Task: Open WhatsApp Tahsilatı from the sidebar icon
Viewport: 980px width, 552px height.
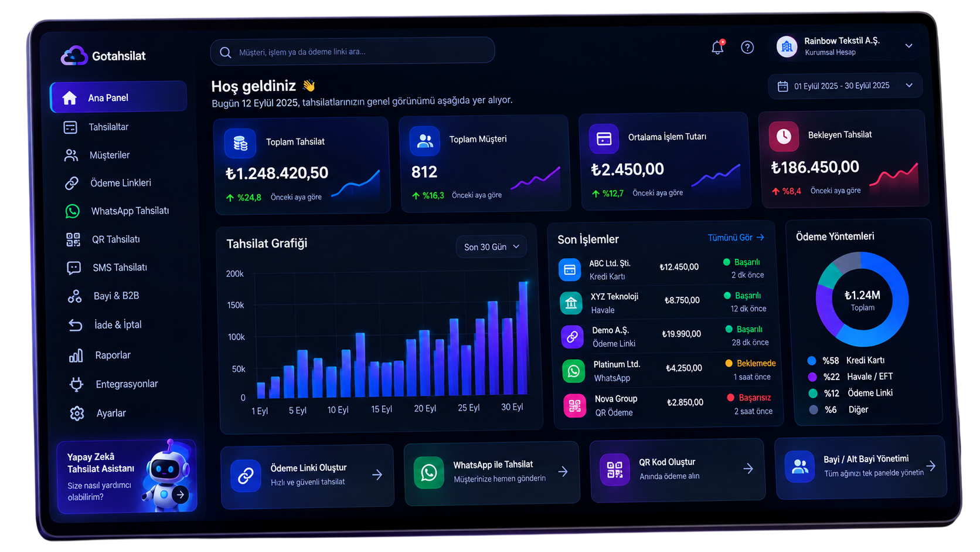Action: point(72,211)
